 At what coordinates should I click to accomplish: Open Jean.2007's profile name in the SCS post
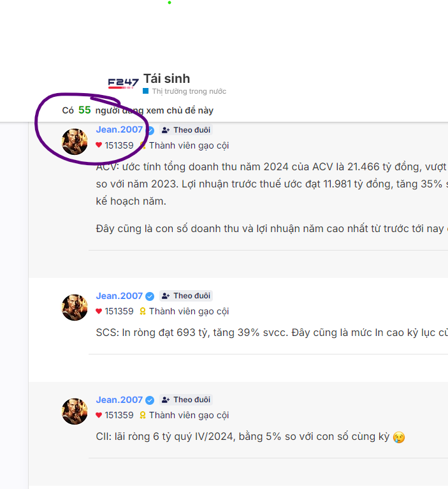[119, 296]
